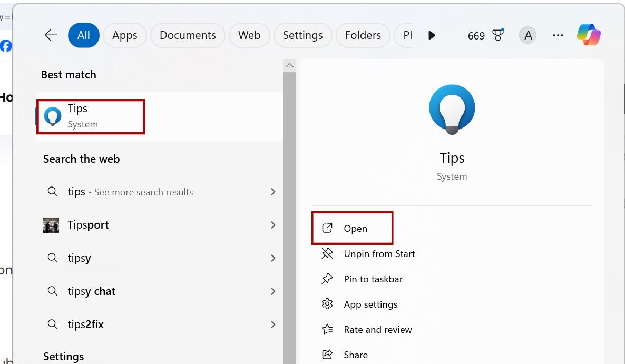Expand the Tipsport web result chevron
The height and width of the screenshot is (364, 625).
(x=273, y=225)
